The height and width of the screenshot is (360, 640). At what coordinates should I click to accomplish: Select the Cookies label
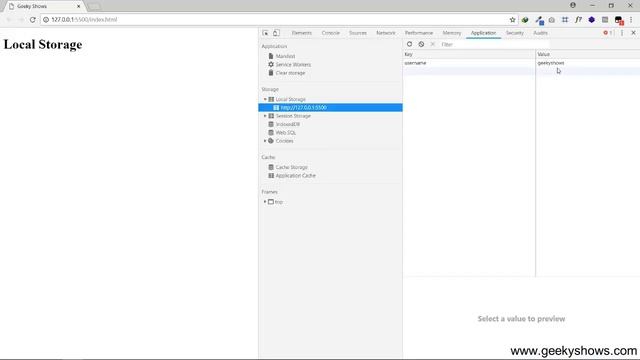pos(284,141)
